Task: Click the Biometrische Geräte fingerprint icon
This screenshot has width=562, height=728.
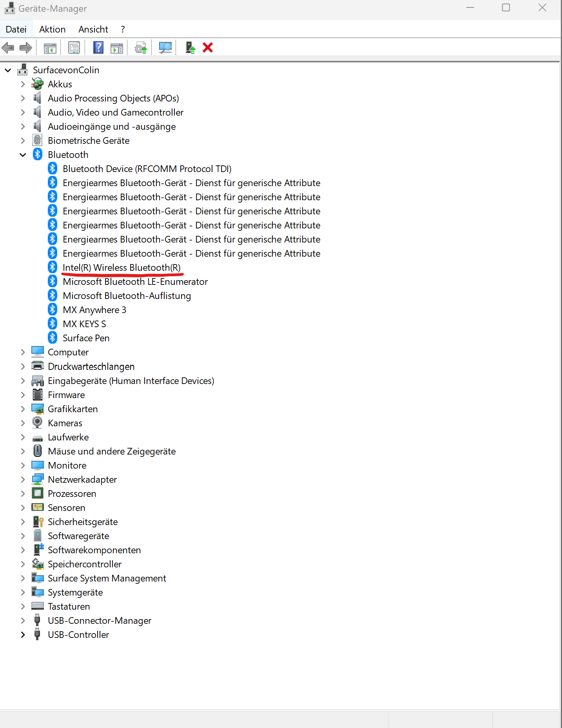Action: [38, 140]
